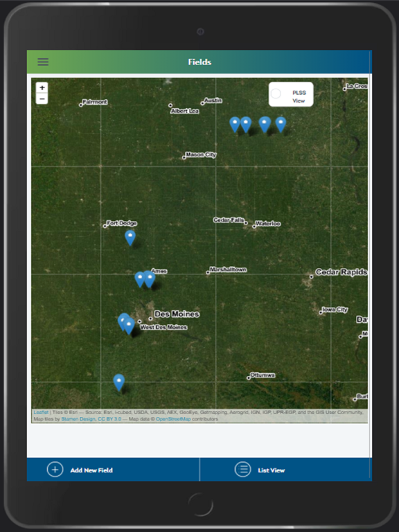Click the Fields header title
This screenshot has height=532, width=399.
(199, 62)
